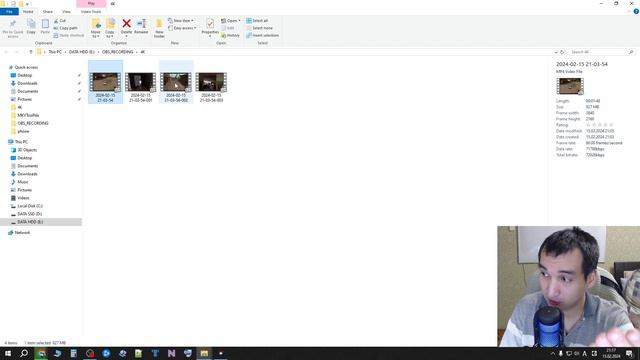Image resolution: width=640 pixels, height=360 pixels.
Task: Select DATA HDD (E:) in the sidebar
Action: click(30, 222)
